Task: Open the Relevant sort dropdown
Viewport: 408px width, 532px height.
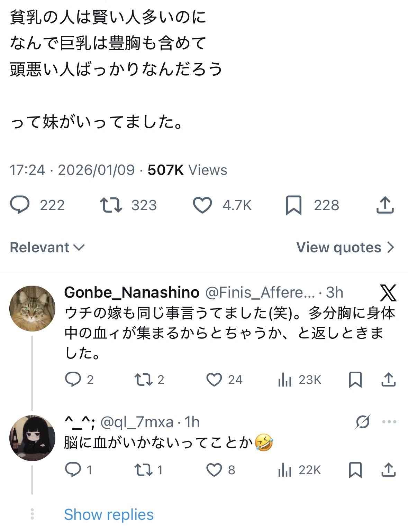Action: [x=47, y=248]
